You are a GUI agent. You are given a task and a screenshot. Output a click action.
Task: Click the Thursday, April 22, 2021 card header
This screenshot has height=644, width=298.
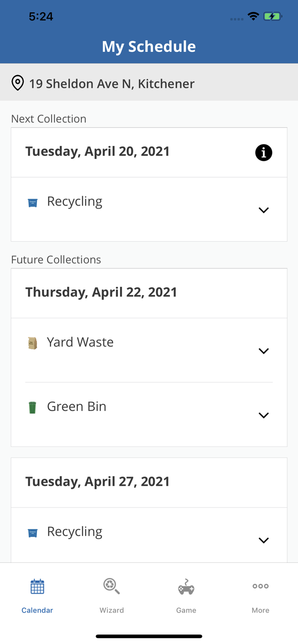coord(101,292)
